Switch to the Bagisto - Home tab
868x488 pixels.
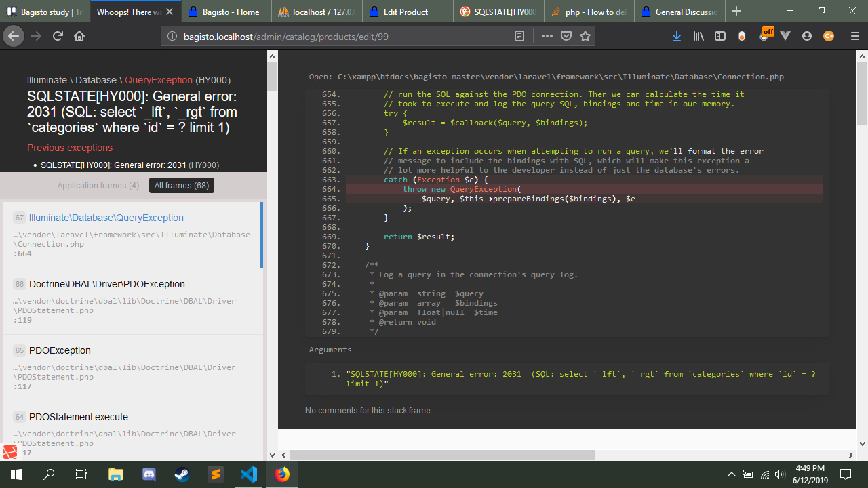pyautogui.click(x=225, y=12)
